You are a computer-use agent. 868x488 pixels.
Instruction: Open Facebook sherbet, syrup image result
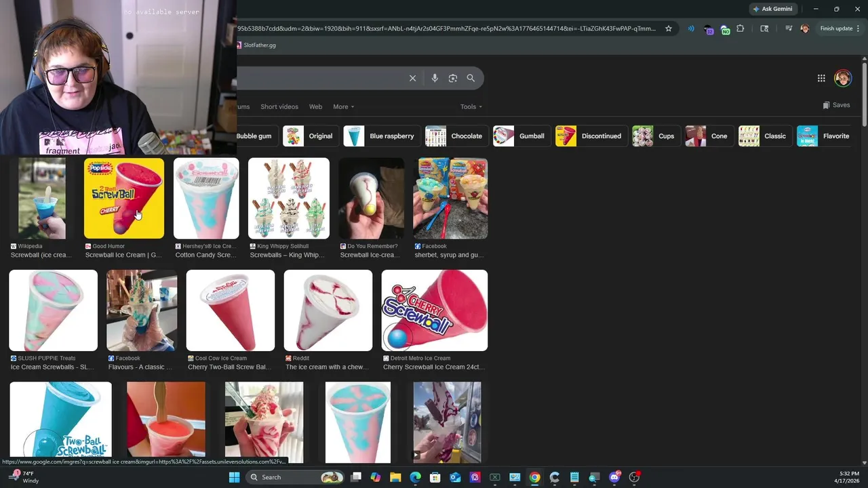(450, 198)
